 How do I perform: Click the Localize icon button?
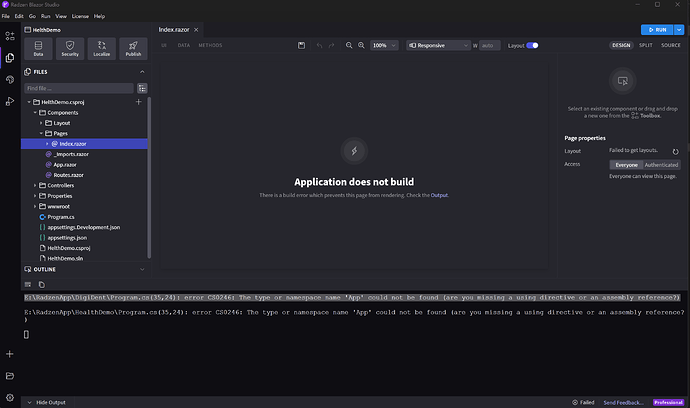point(102,49)
